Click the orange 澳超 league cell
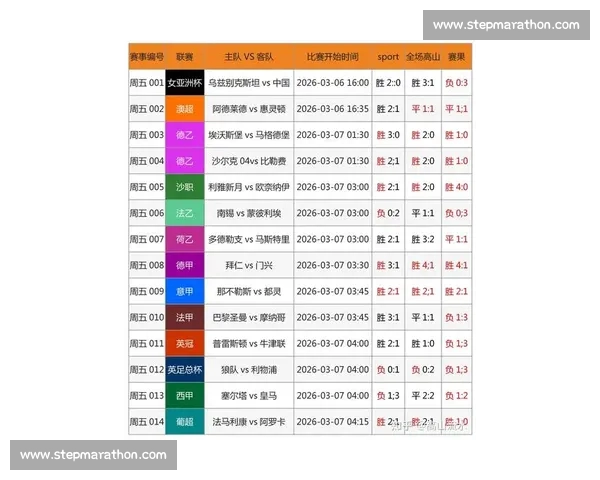The width and height of the screenshot is (600, 480). 185,109
